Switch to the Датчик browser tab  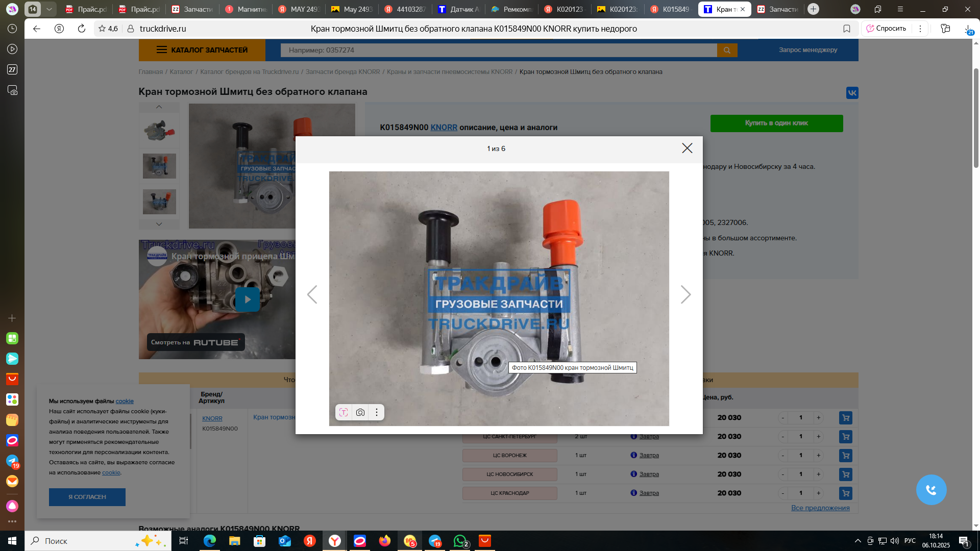(459, 9)
